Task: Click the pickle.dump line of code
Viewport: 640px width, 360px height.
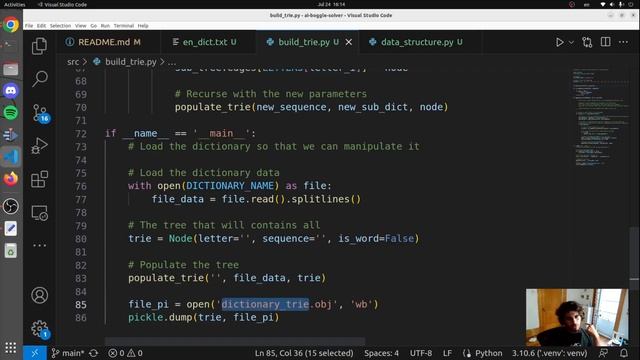Action: coord(204,317)
